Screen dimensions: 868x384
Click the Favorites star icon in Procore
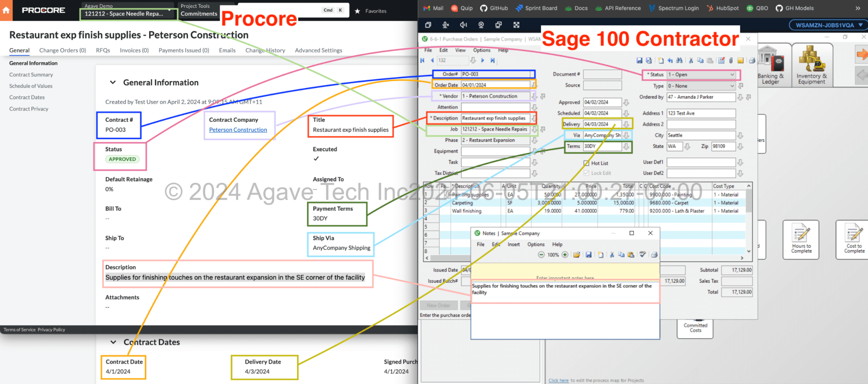point(357,11)
